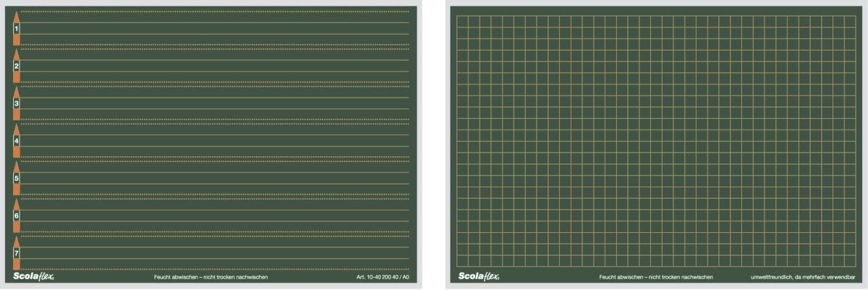Select "umweltfreundlich, da mehrfach verwendbar" text
868x290 pixels.
(802, 277)
